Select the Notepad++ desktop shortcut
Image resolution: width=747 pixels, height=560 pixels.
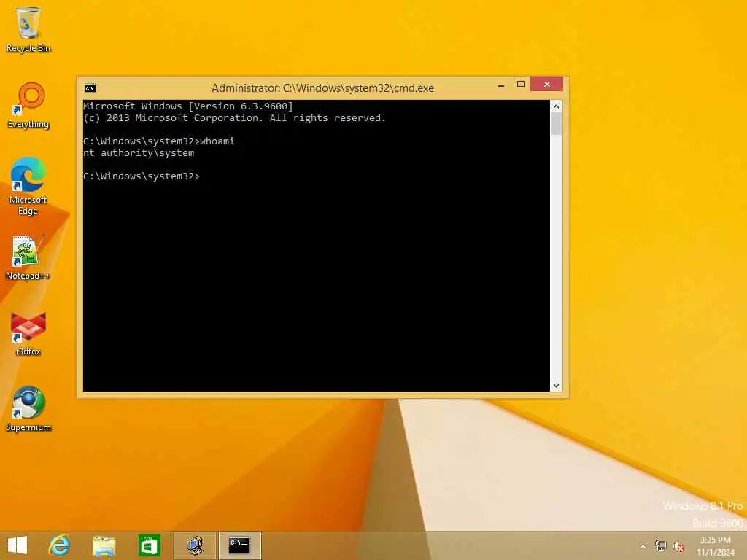point(28,257)
